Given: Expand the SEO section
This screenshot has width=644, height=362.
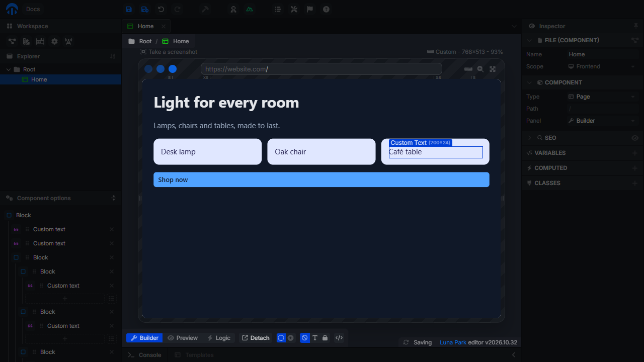Looking at the screenshot, I should (529, 138).
